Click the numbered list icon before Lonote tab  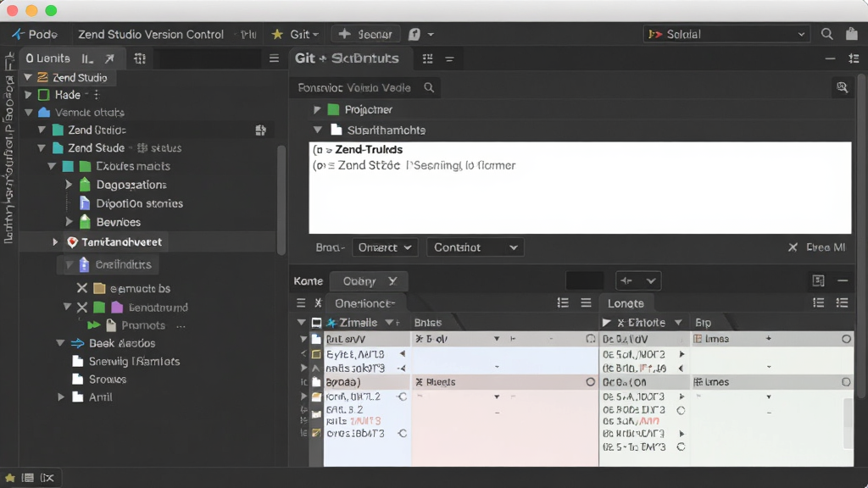(563, 302)
